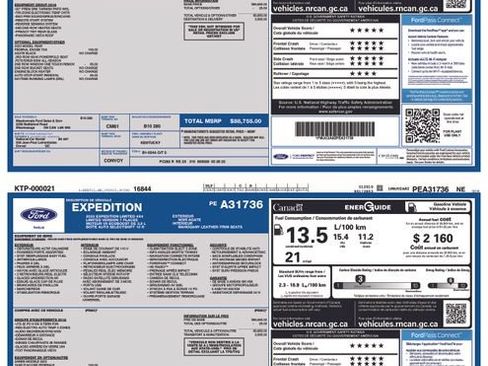Click the Ford oval logo beside EXPEDITION
488x366 pixels.
click(39, 215)
